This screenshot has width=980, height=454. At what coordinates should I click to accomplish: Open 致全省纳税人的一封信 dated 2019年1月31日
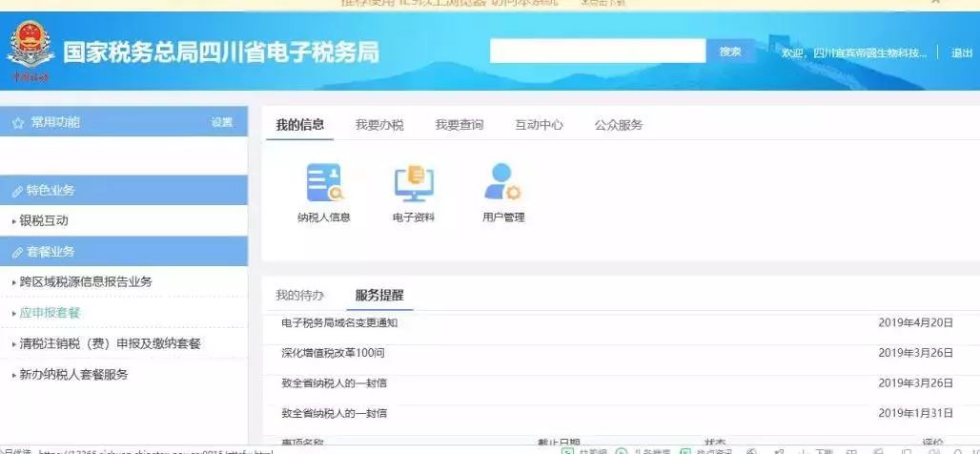click(x=334, y=413)
